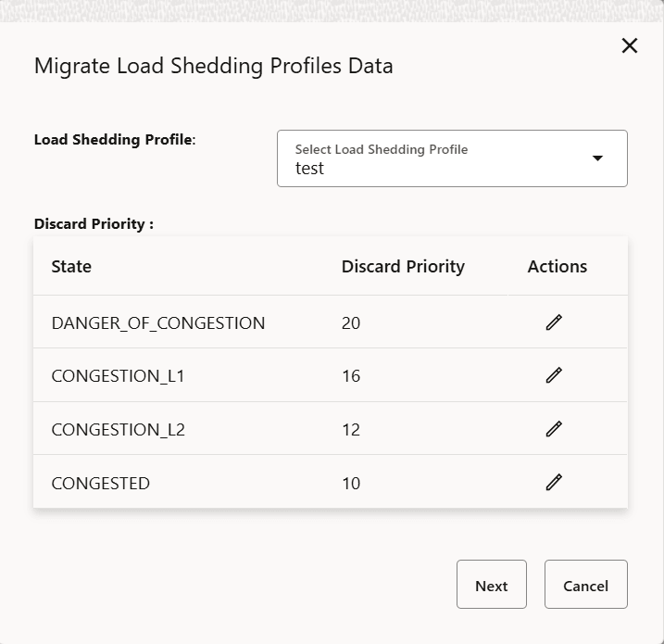Select the DANGER_OF_CONGESTION state cell

[158, 323]
